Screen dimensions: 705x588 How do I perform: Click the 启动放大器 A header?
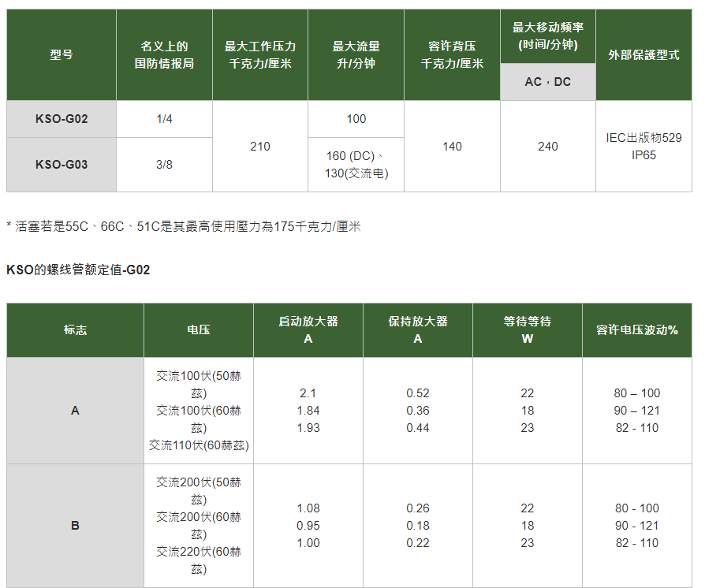pyautogui.click(x=308, y=330)
